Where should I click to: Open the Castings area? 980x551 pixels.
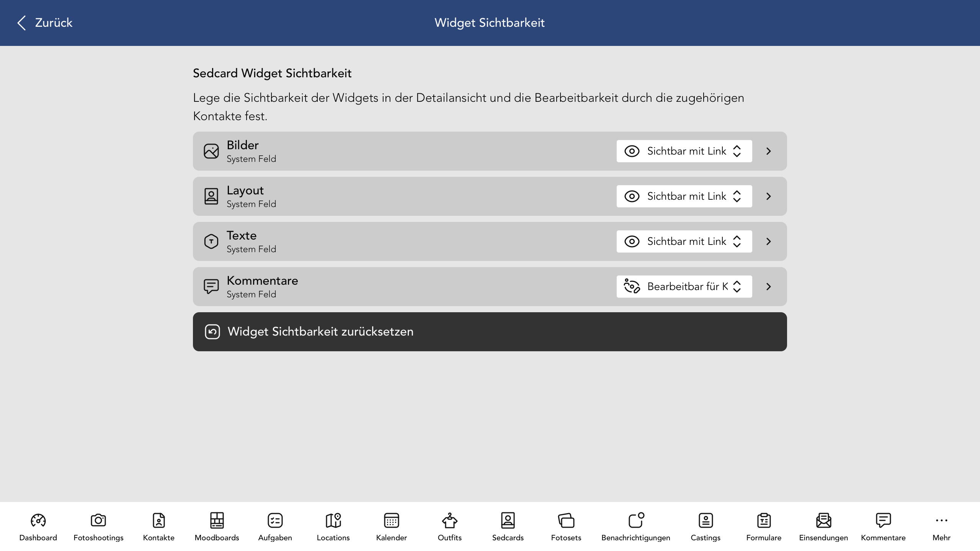click(706, 526)
